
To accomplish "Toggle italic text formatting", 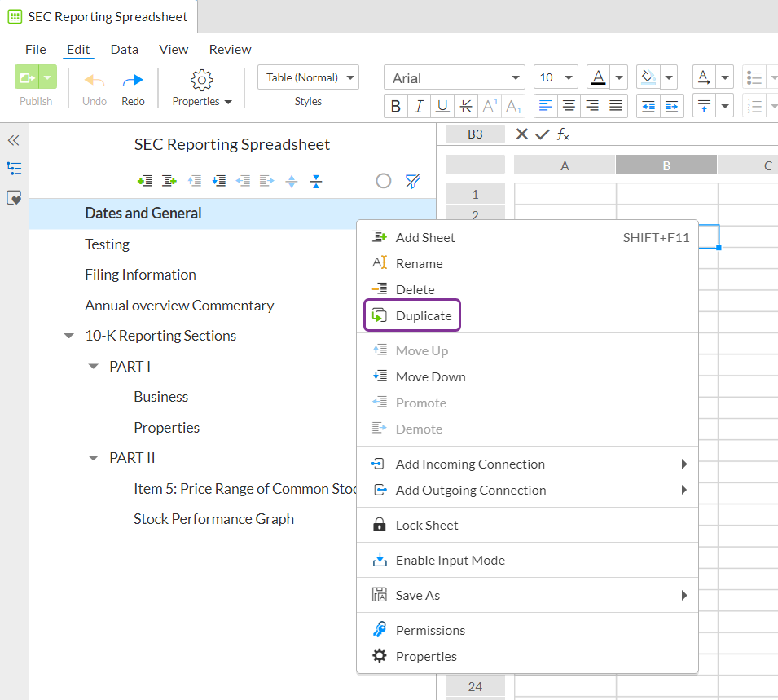I will (x=419, y=106).
